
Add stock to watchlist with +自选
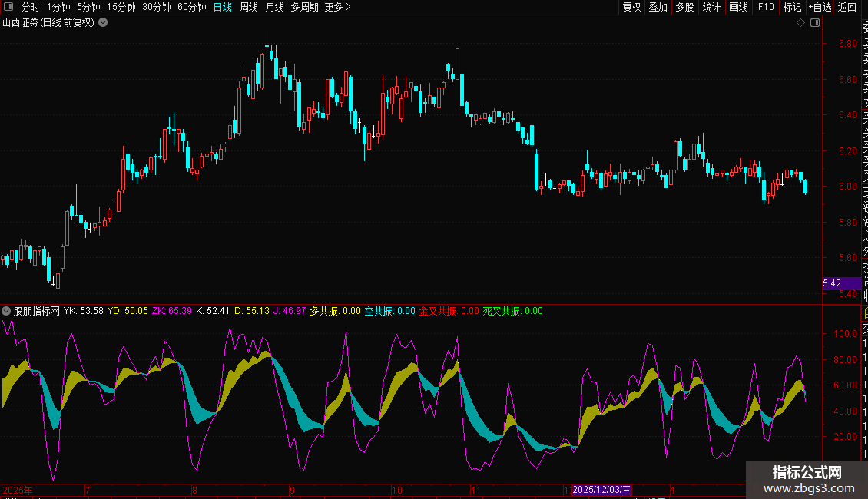(x=820, y=7)
